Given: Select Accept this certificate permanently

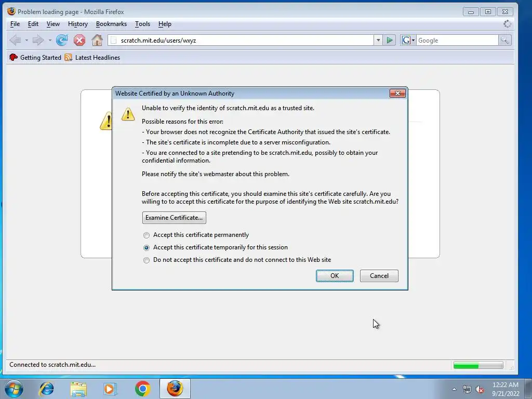Looking at the screenshot, I should pyautogui.click(x=146, y=235).
